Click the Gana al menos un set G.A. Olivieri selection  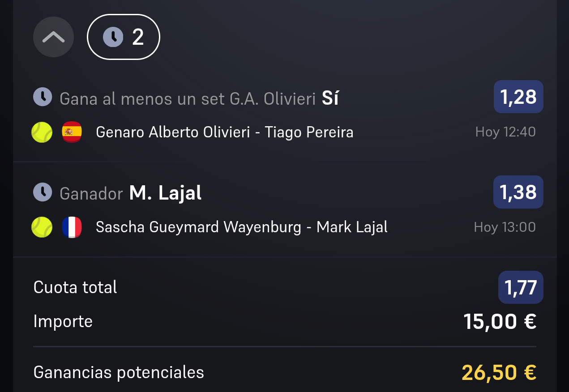click(x=199, y=98)
